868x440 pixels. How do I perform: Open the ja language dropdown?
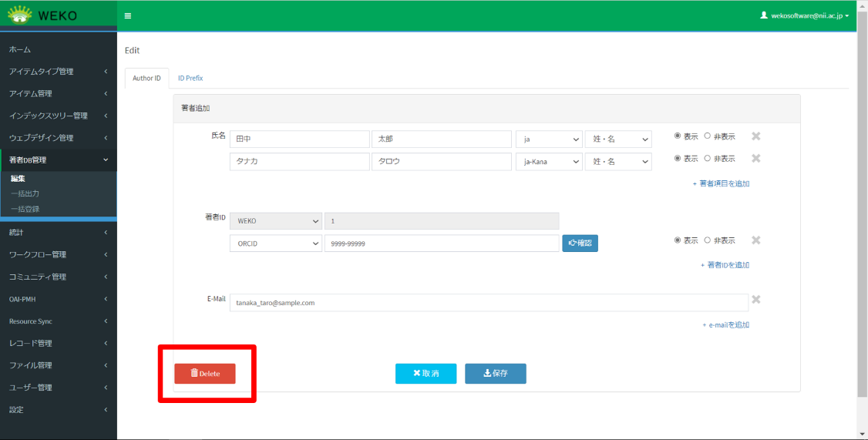coord(548,139)
